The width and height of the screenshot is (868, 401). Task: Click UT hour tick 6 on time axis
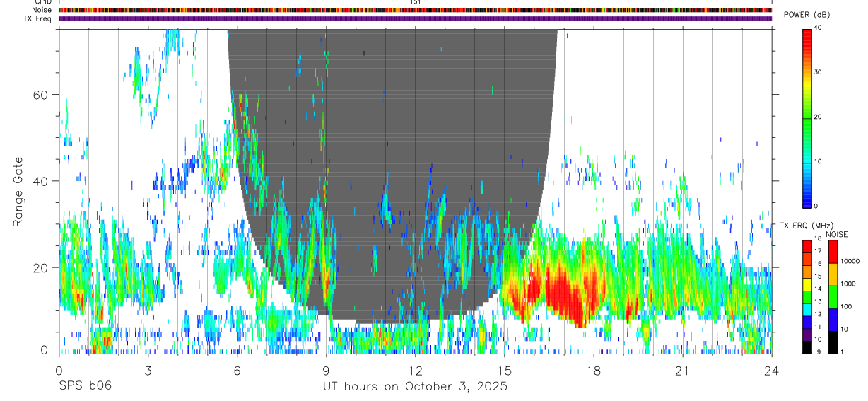pyautogui.click(x=237, y=370)
